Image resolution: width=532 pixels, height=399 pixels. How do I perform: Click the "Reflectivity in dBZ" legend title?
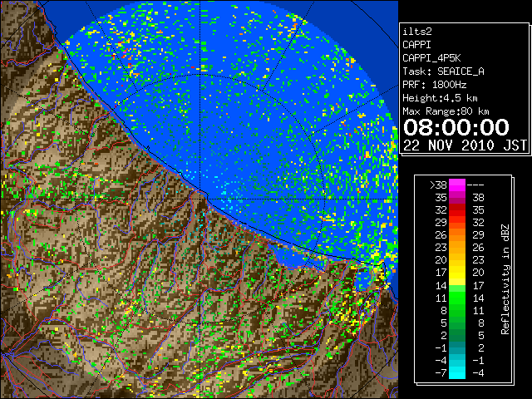tap(505, 279)
